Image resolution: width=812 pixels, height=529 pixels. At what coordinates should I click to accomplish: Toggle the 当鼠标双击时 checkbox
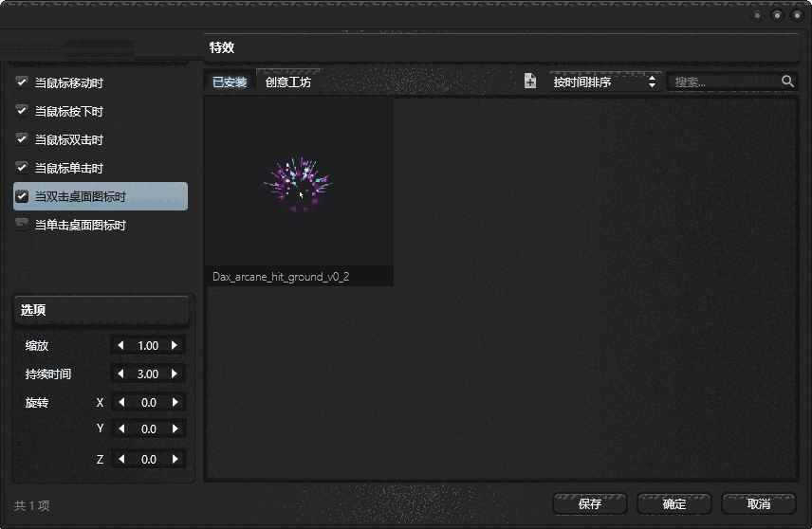coord(22,138)
